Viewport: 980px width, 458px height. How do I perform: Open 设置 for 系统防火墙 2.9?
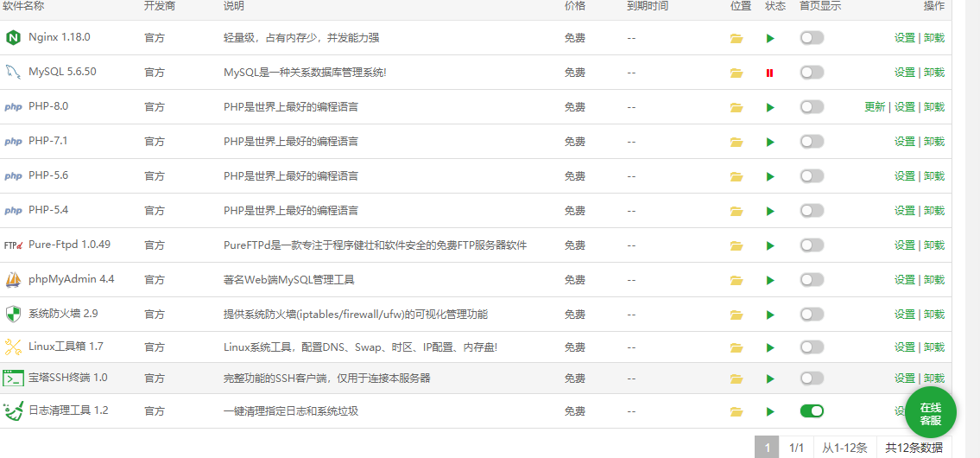pos(904,314)
